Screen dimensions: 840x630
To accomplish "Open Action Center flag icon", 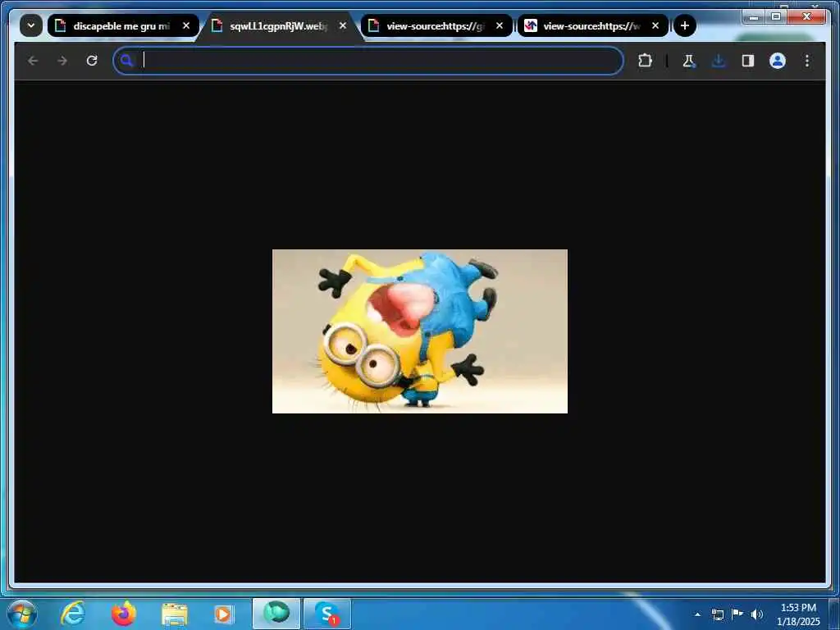I will pos(737,614).
